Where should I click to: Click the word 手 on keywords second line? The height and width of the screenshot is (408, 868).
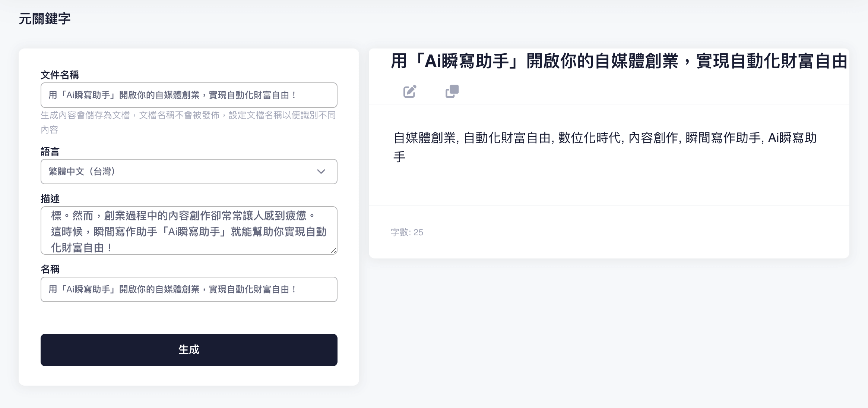click(399, 157)
